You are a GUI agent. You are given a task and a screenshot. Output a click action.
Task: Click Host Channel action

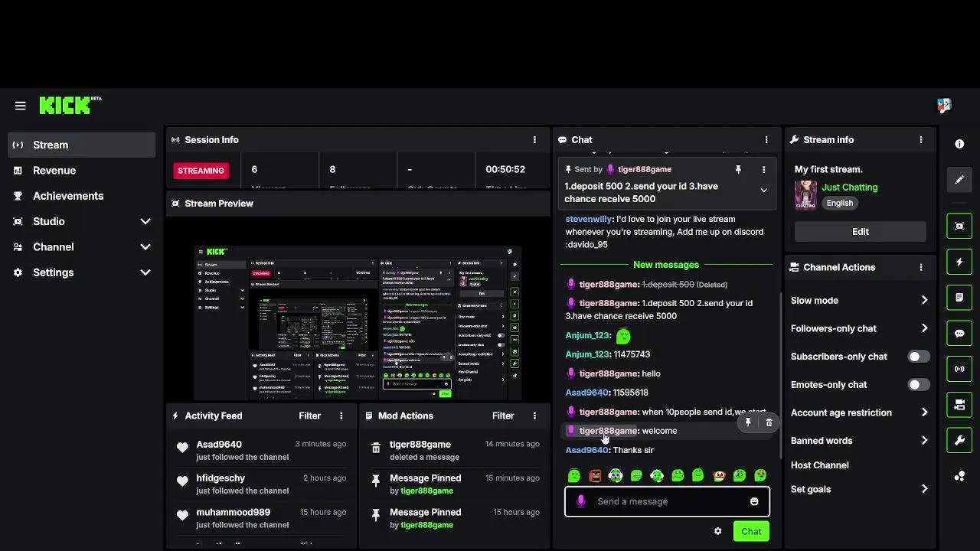(819, 465)
